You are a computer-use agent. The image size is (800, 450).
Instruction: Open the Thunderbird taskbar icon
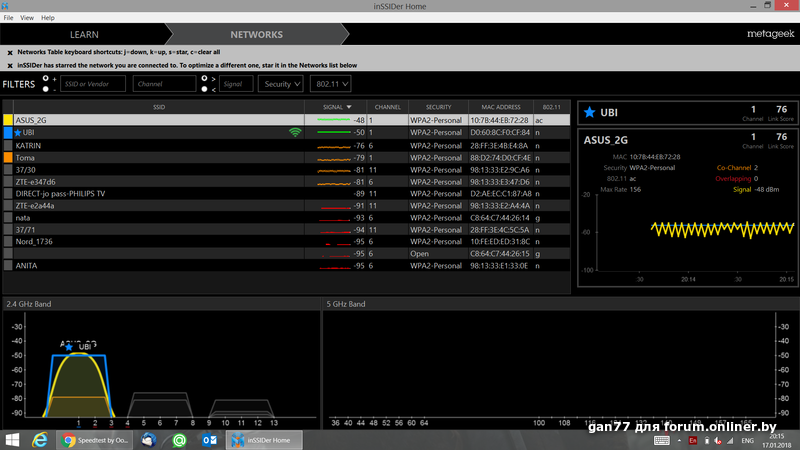point(148,440)
